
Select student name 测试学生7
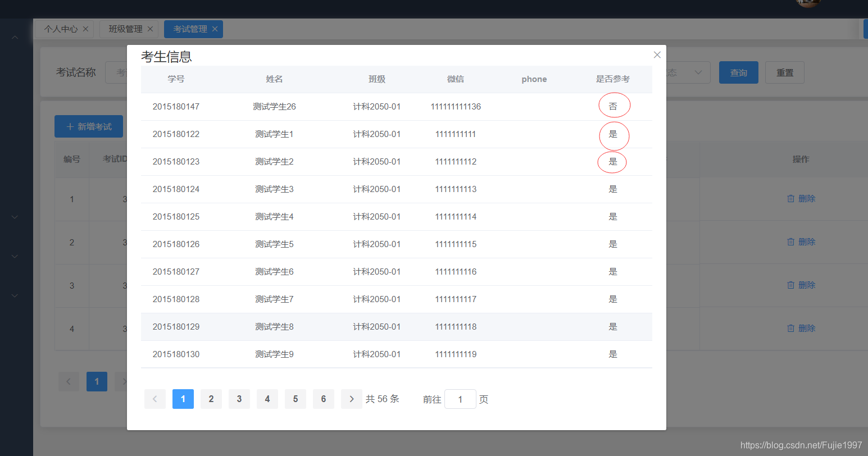(274, 299)
